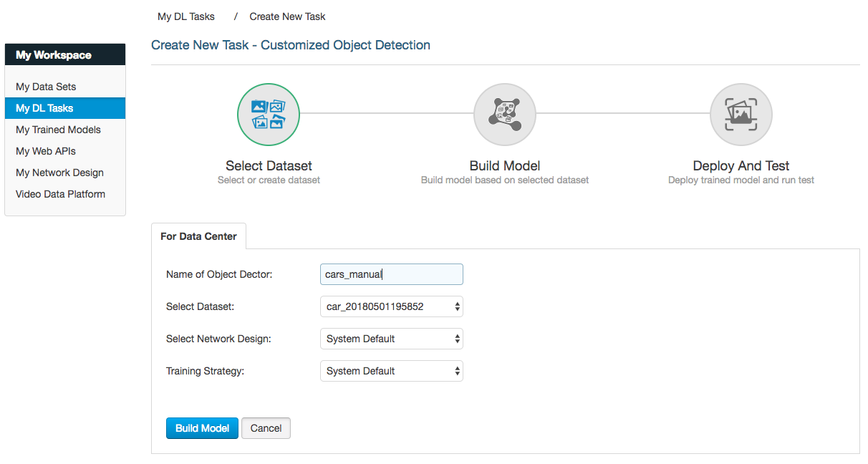Switch to the For Data Center tab
This screenshot has width=868, height=464.
(198, 236)
